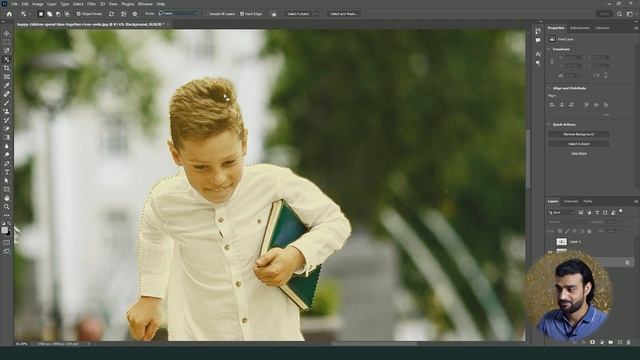Viewport: 640px width, 360px height.
Task: Open the Layers panel menu
Action: click(636, 202)
